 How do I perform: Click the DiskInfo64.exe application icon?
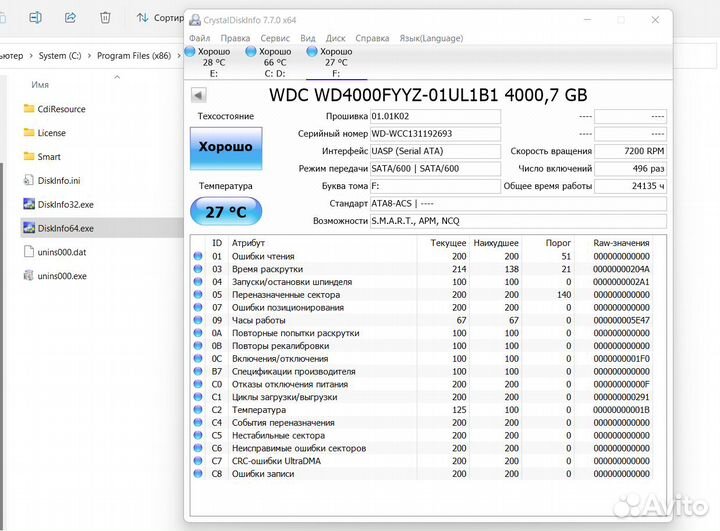pyautogui.click(x=29, y=228)
